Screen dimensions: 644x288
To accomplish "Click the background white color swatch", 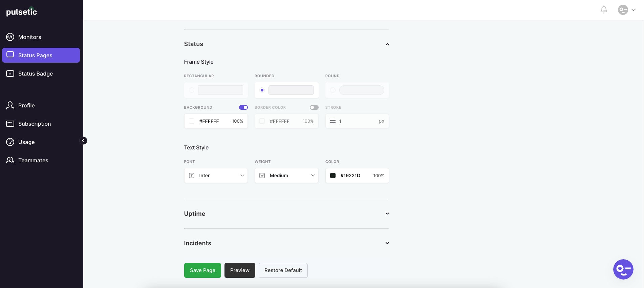I will click(192, 121).
